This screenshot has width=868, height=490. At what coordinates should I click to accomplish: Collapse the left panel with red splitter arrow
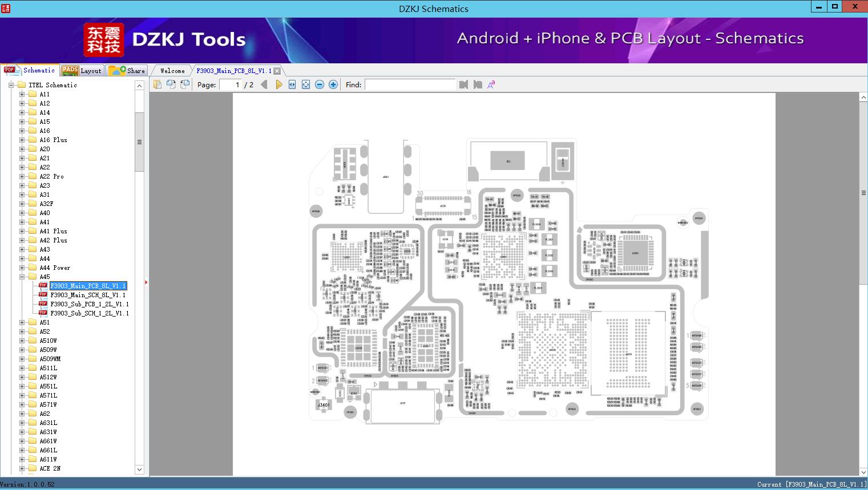pyautogui.click(x=146, y=282)
